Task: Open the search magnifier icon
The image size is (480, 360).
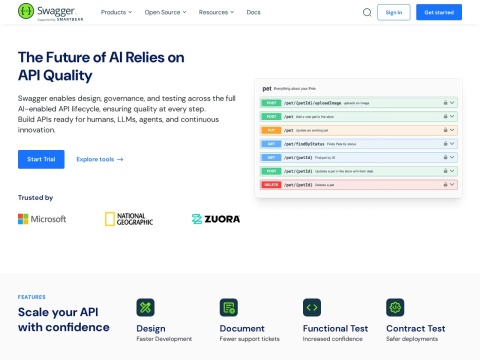Action: 367,12
